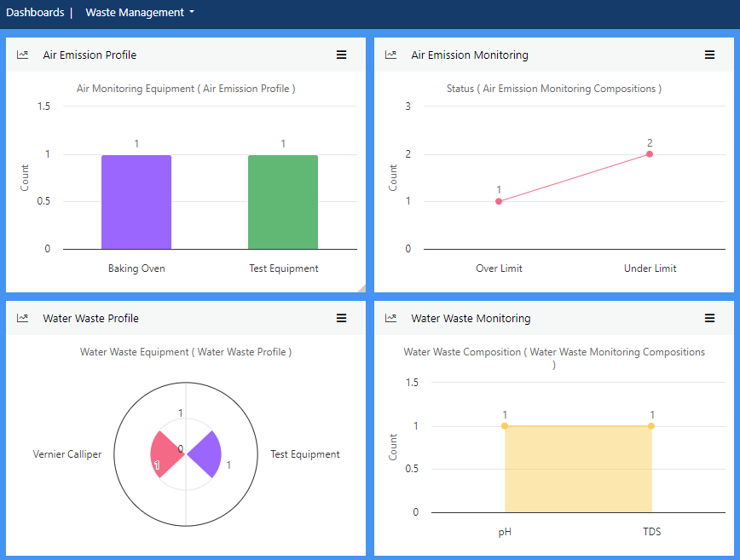The image size is (740, 560).
Task: Go to Dashboards in the top bar
Action: (x=35, y=13)
